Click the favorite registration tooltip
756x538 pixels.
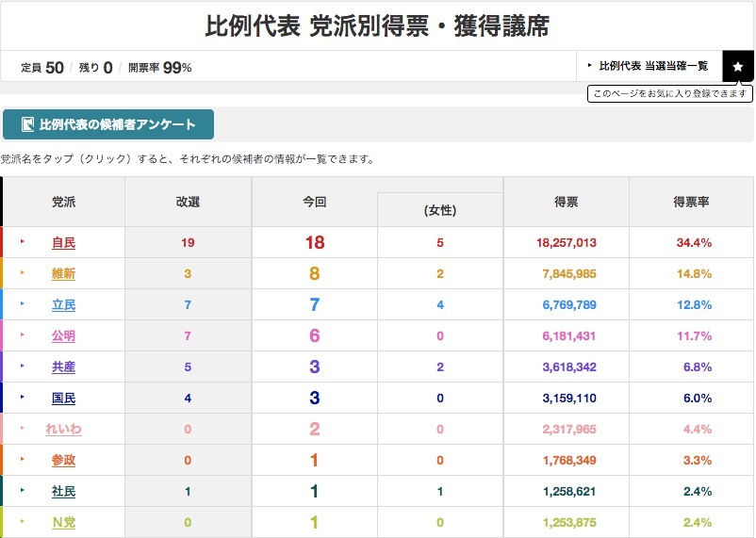click(x=669, y=93)
